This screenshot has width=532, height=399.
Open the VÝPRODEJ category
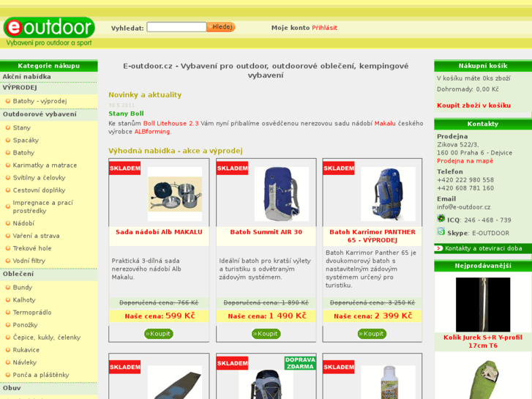click(20, 88)
